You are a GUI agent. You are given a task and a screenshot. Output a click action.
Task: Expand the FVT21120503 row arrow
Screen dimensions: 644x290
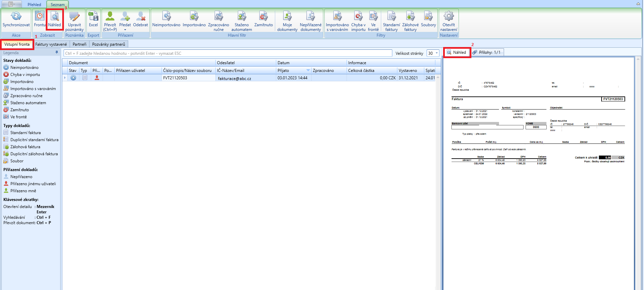coord(65,78)
